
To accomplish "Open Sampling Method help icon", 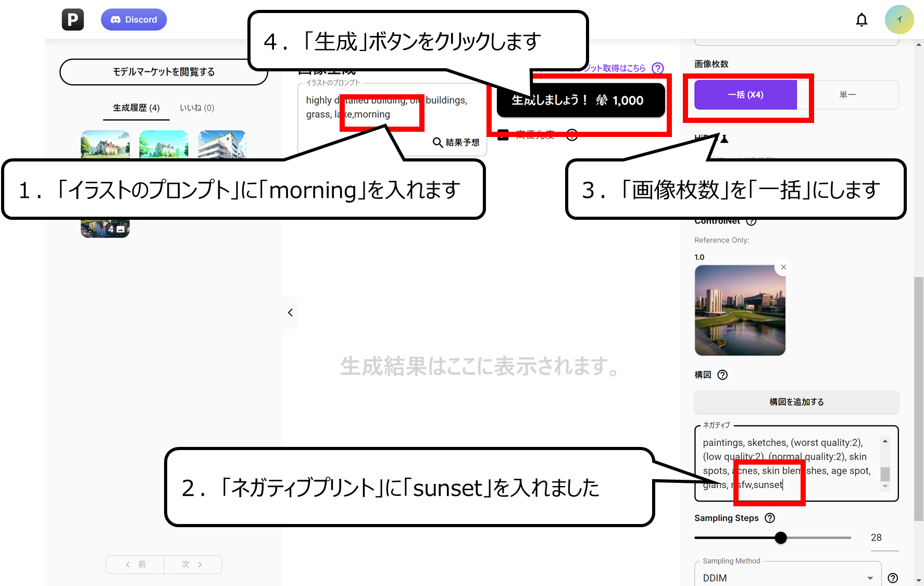I will coord(893,578).
